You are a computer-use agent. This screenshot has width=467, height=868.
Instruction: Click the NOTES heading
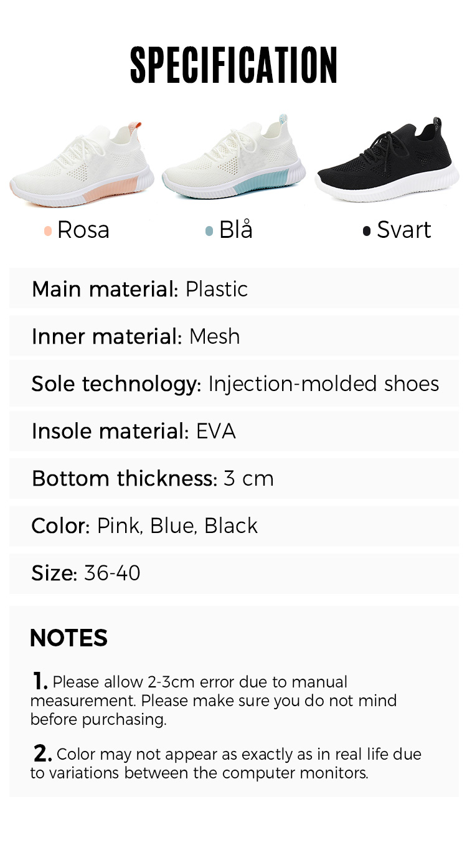click(68, 638)
